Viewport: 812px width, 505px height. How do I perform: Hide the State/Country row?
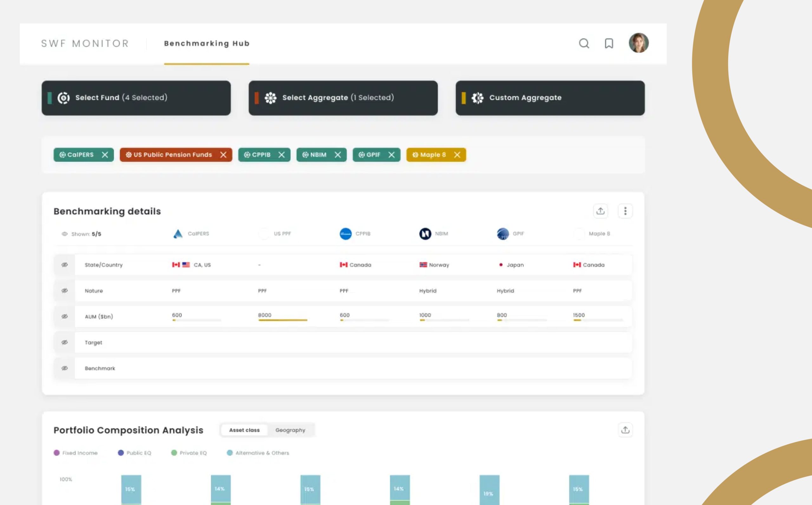pyautogui.click(x=64, y=265)
